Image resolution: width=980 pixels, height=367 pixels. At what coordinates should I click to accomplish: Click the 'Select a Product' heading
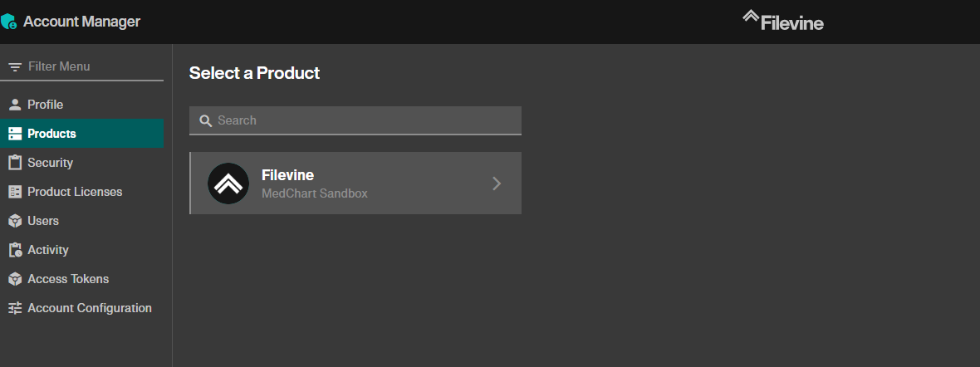click(x=254, y=73)
